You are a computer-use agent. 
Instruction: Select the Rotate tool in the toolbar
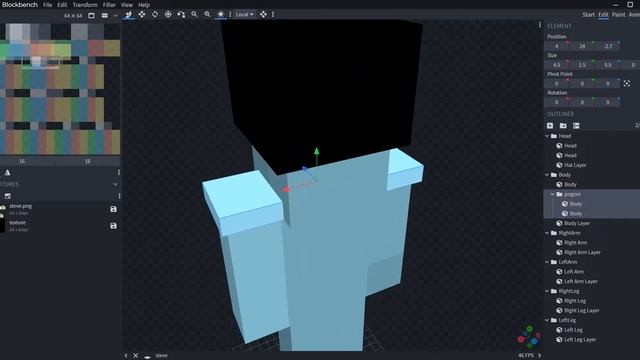pyautogui.click(x=155, y=14)
